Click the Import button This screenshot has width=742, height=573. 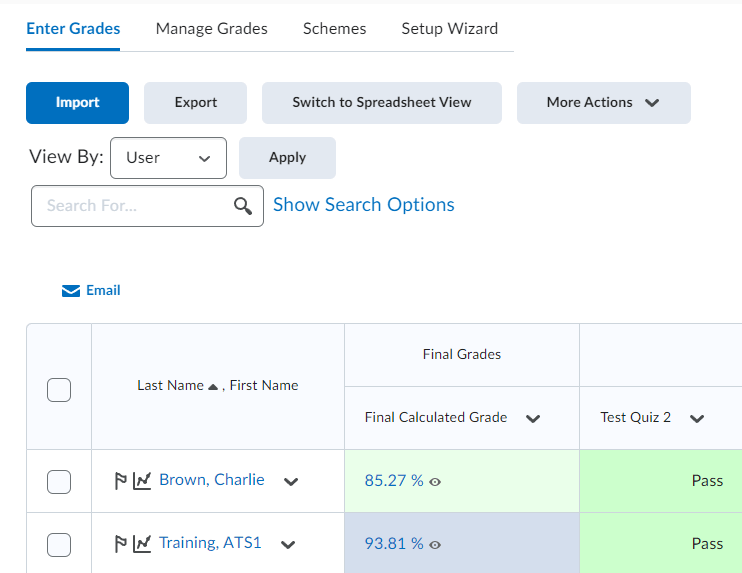point(78,103)
